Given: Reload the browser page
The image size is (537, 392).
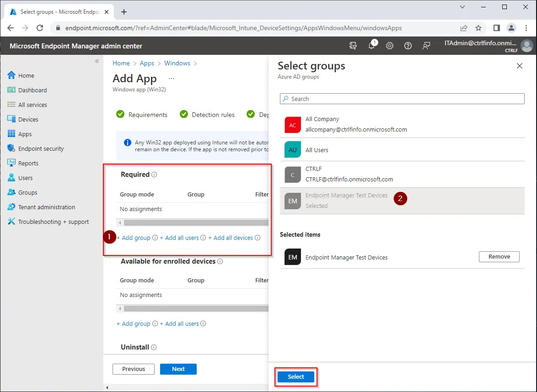Looking at the screenshot, I should [x=40, y=28].
